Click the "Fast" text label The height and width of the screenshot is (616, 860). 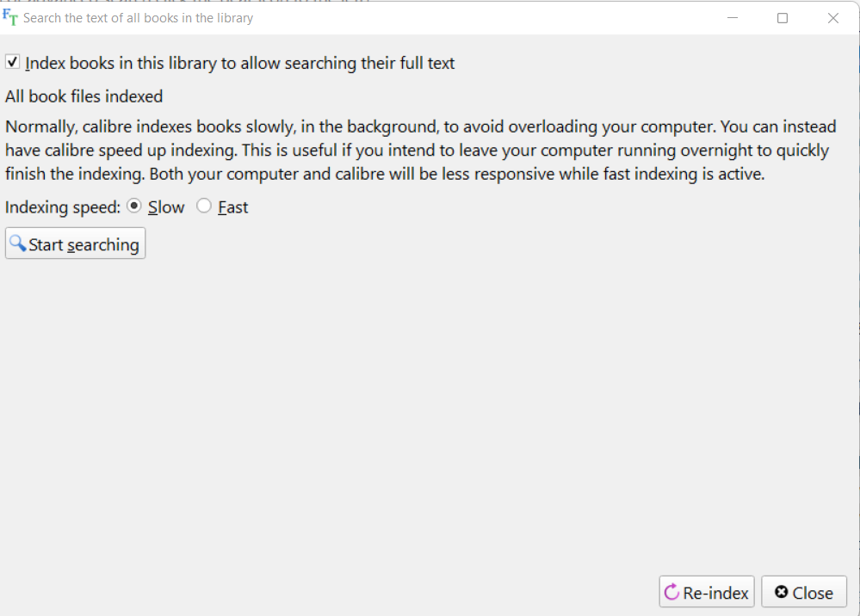(233, 207)
